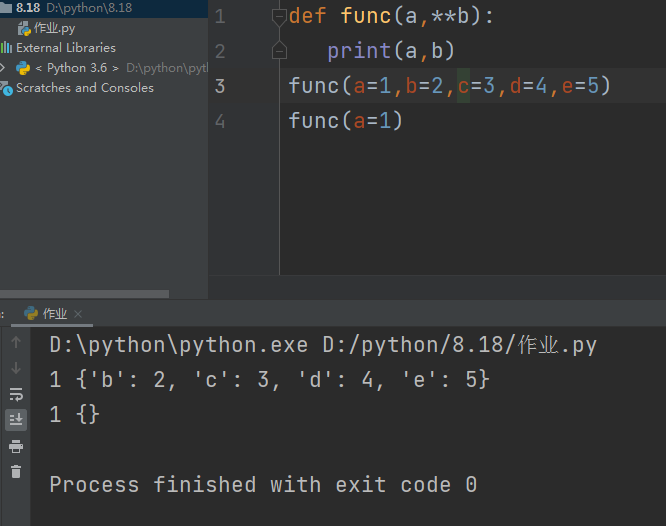666x526 pixels.
Task: Click the External Libraries bar-chart icon
Action: pyautogui.click(x=7, y=48)
